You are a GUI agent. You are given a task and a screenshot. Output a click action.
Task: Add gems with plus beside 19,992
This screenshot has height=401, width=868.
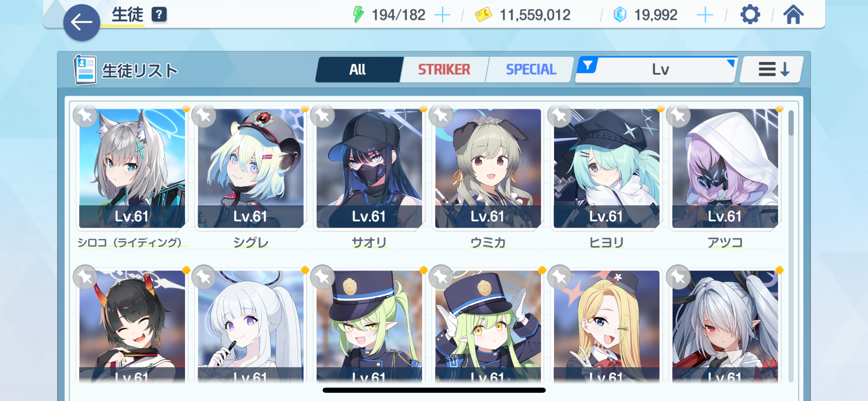705,15
